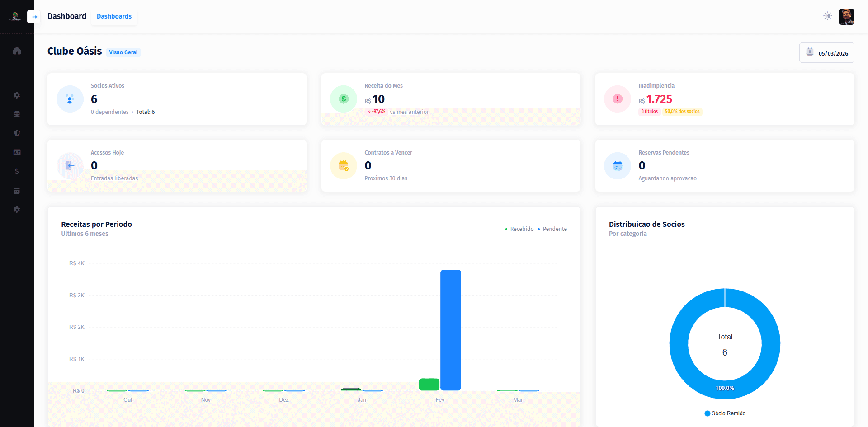Switch to the Dashboard tab
The image size is (868, 427).
click(66, 16)
